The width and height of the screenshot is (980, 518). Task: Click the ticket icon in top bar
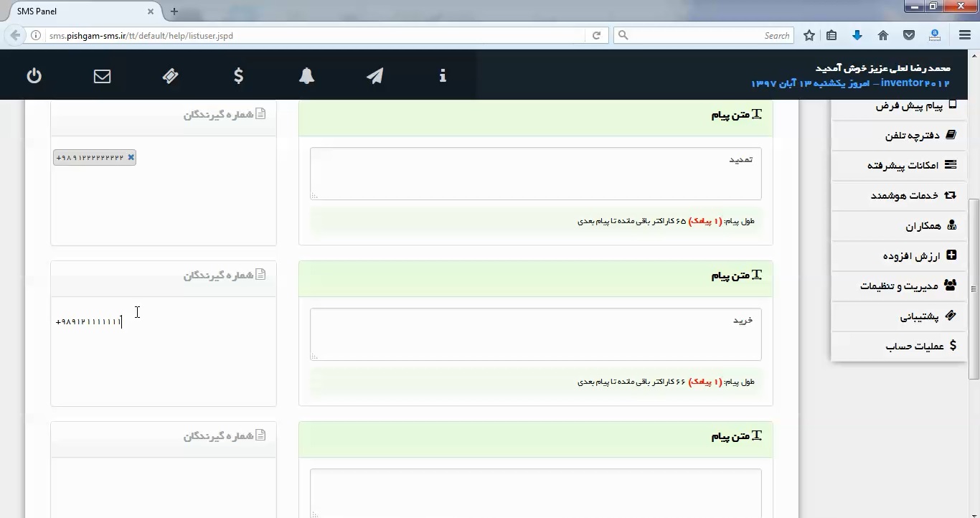(170, 75)
